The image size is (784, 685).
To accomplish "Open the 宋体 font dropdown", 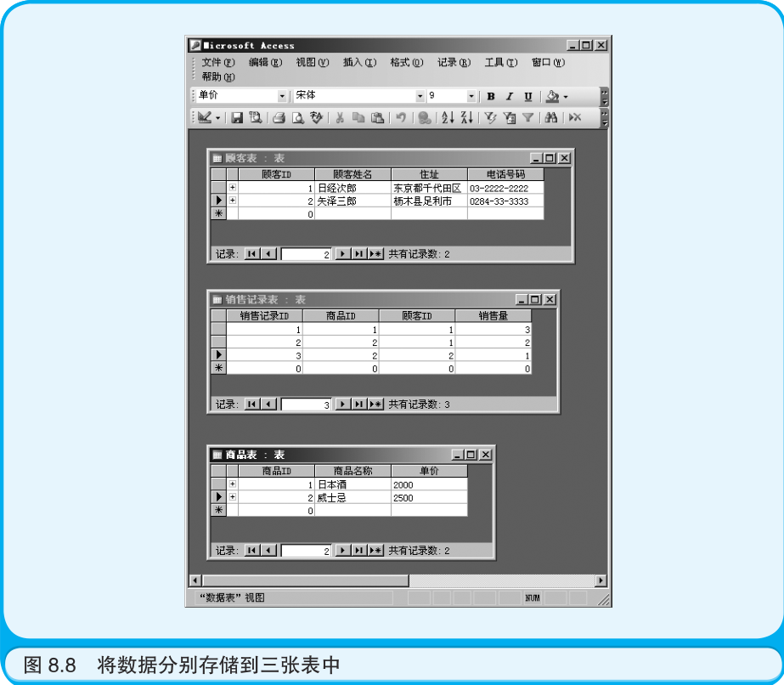I will pyautogui.click(x=420, y=96).
